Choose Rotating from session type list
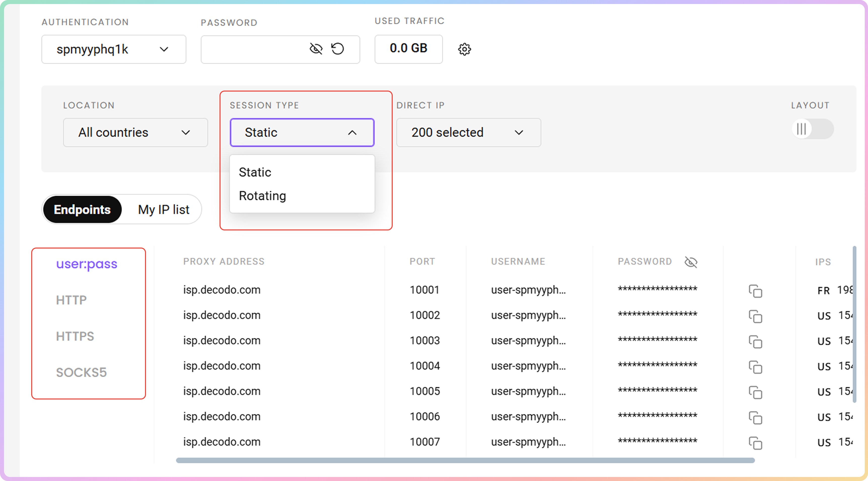This screenshot has height=481, width=868. coord(262,196)
